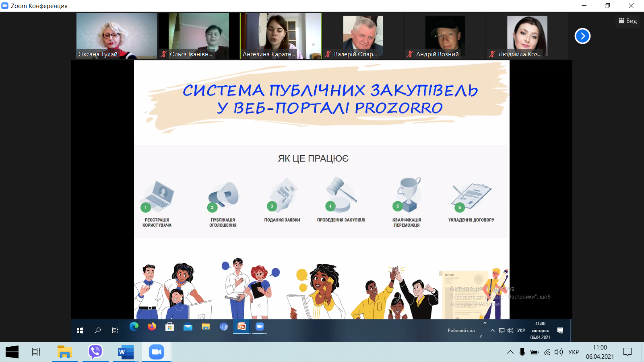Click shared screen Firefox icon

152,327
